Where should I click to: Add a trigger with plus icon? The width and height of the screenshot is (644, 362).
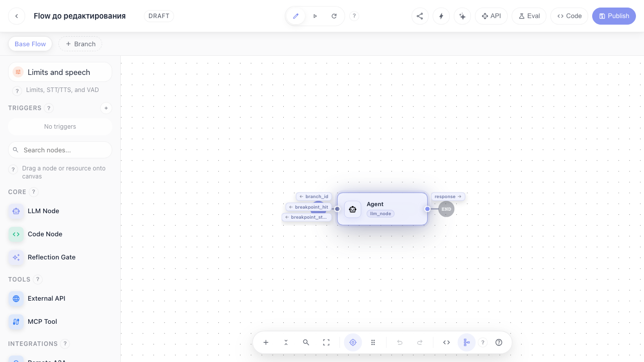(106, 108)
